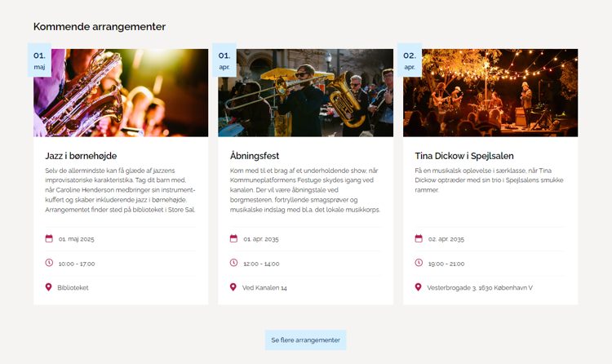This screenshot has height=364, width=612.
Task: Click location pin next to Vesterbrogade 3
Action: pos(419,287)
